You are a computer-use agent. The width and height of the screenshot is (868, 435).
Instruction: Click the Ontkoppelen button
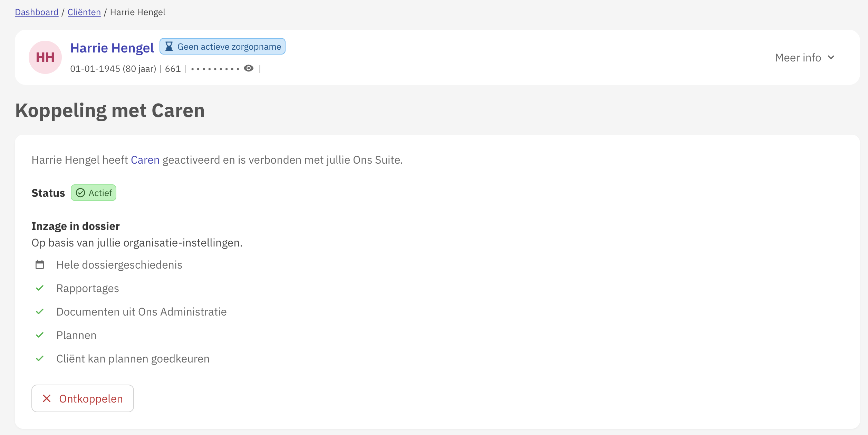point(83,398)
